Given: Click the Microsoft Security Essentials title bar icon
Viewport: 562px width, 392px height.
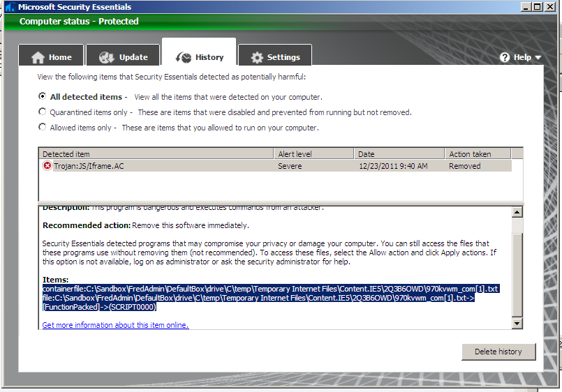Looking at the screenshot, I should tap(10, 7).
